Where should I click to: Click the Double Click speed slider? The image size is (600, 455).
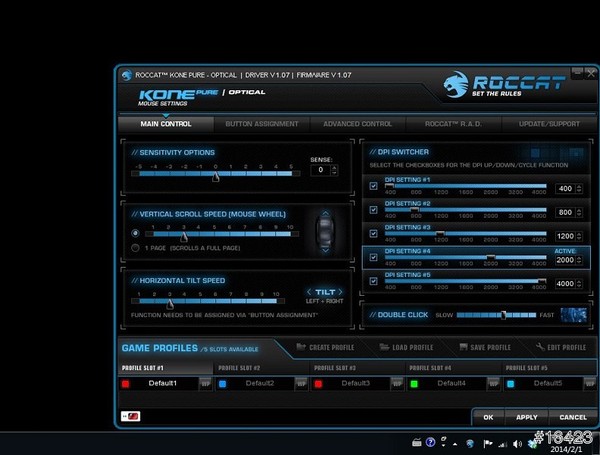point(507,315)
